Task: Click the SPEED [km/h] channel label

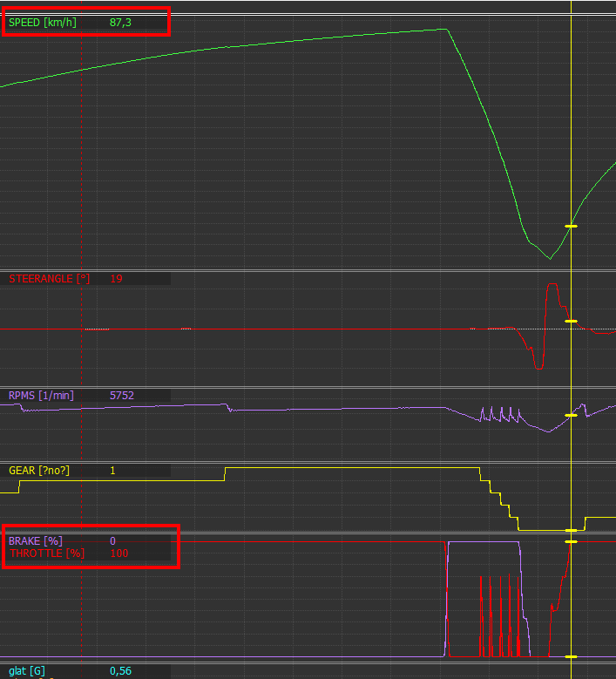Action: [43, 23]
